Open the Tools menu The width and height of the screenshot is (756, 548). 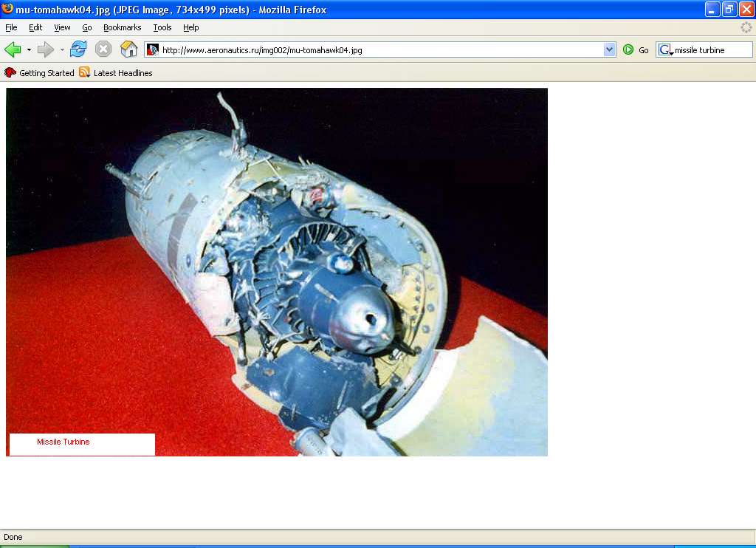tap(162, 27)
